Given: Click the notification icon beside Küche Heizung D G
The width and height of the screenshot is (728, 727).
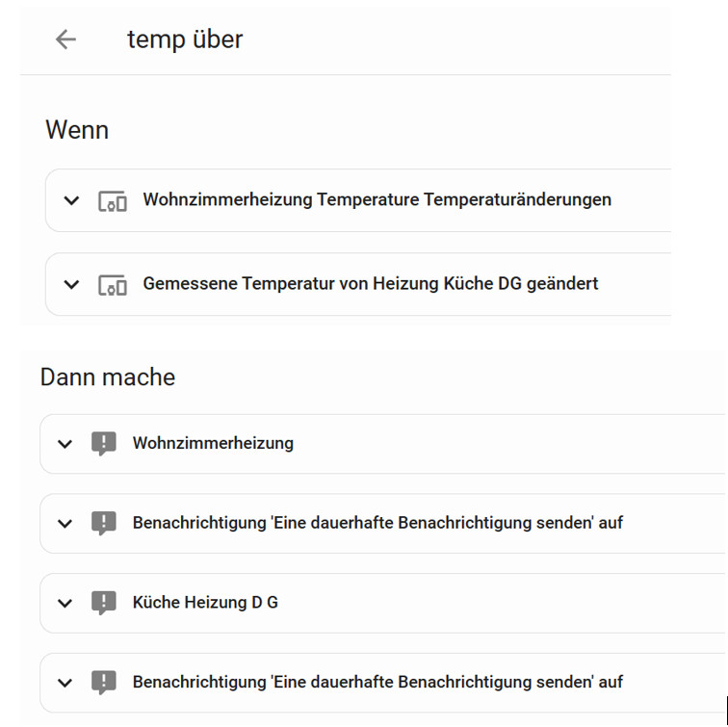Looking at the screenshot, I should point(104,603).
